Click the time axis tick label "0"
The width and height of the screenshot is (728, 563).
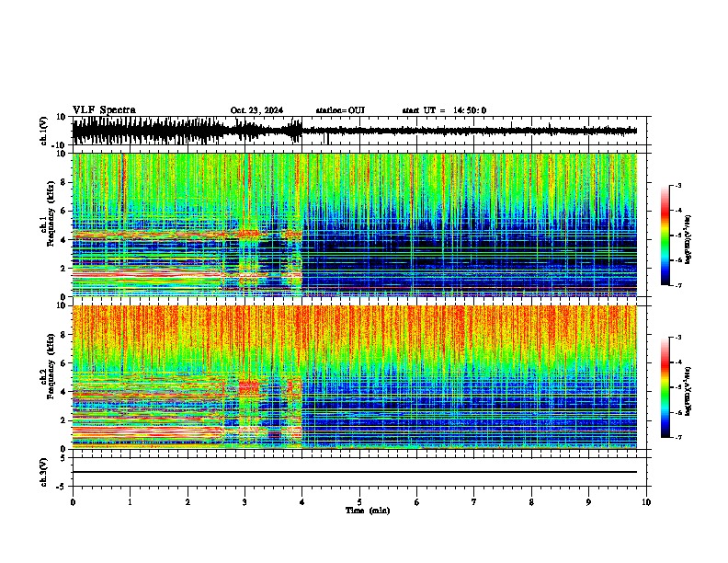(x=73, y=502)
